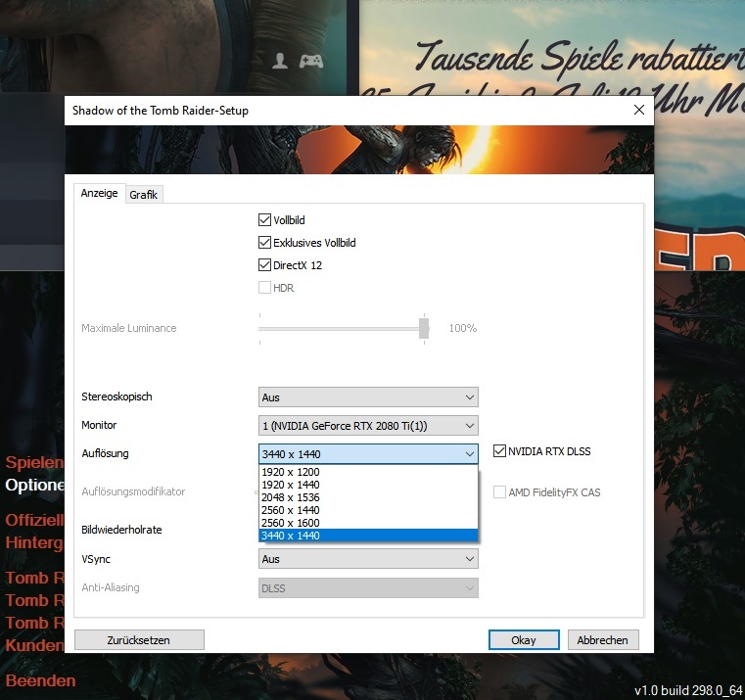
Task: Click Beenden in the launcher menu
Action: pyautogui.click(x=40, y=680)
